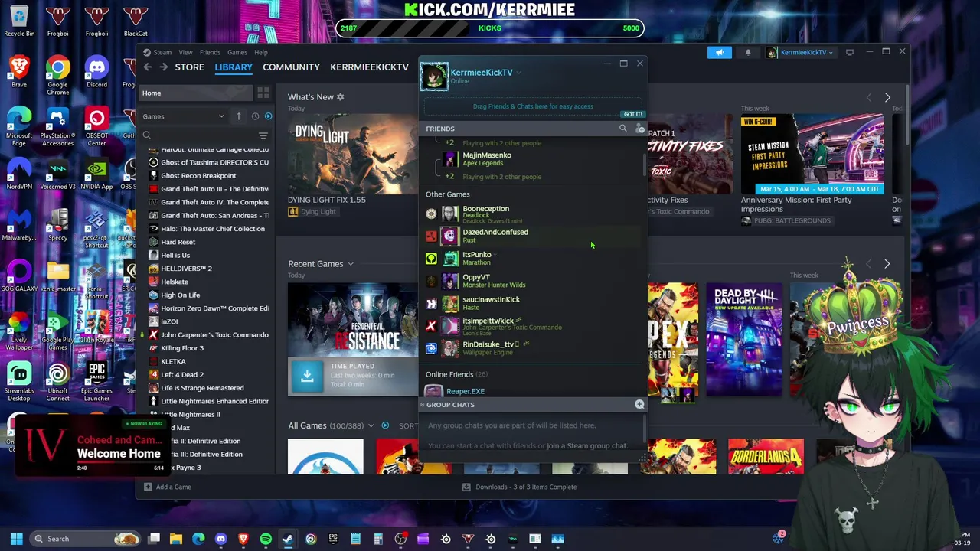The height and width of the screenshot is (551, 980).
Task: Create a new group chat plus icon
Action: pyautogui.click(x=639, y=404)
